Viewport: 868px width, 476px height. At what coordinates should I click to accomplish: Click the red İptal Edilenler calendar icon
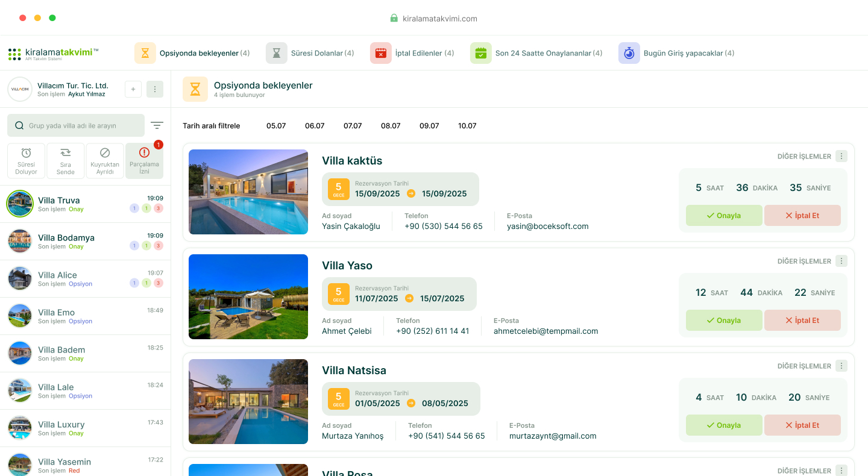tap(380, 53)
